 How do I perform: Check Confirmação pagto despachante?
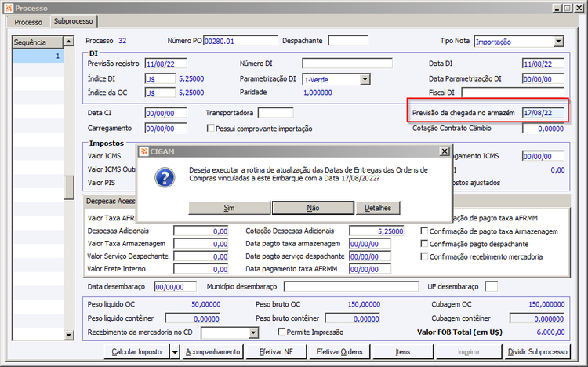pos(424,244)
